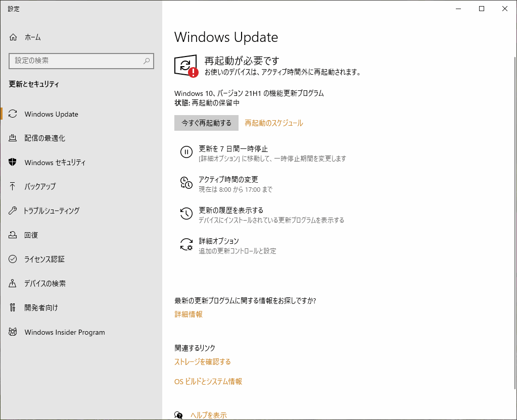Open 配信の最適化 settings page
This screenshot has height=420, width=517.
pyautogui.click(x=81, y=138)
